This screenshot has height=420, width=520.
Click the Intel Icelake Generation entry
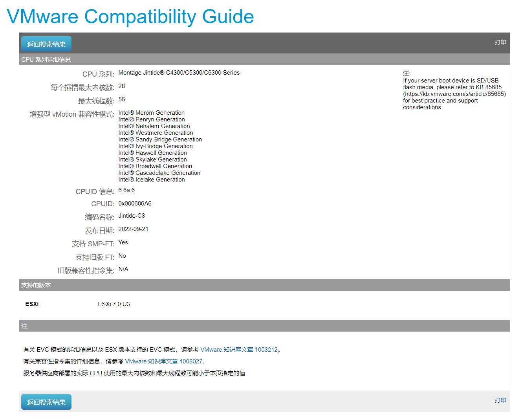click(152, 180)
